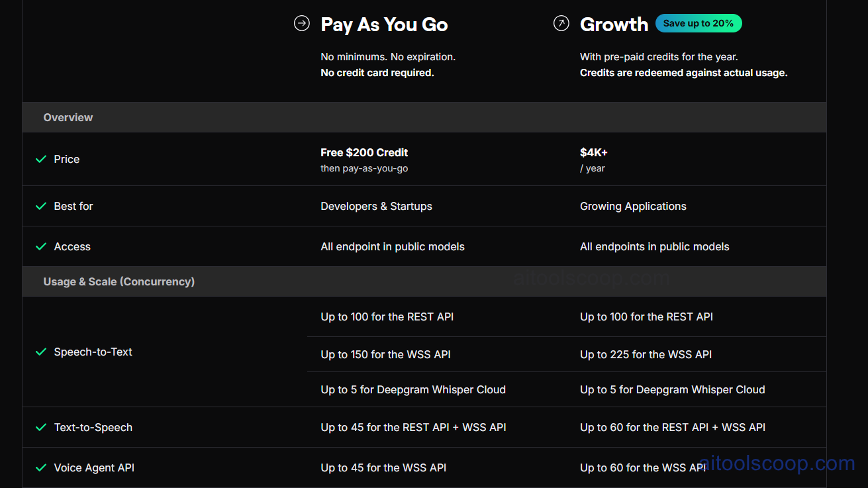This screenshot has height=488, width=868.
Task: Select the checkmark next to Access
Action: [x=40, y=246]
